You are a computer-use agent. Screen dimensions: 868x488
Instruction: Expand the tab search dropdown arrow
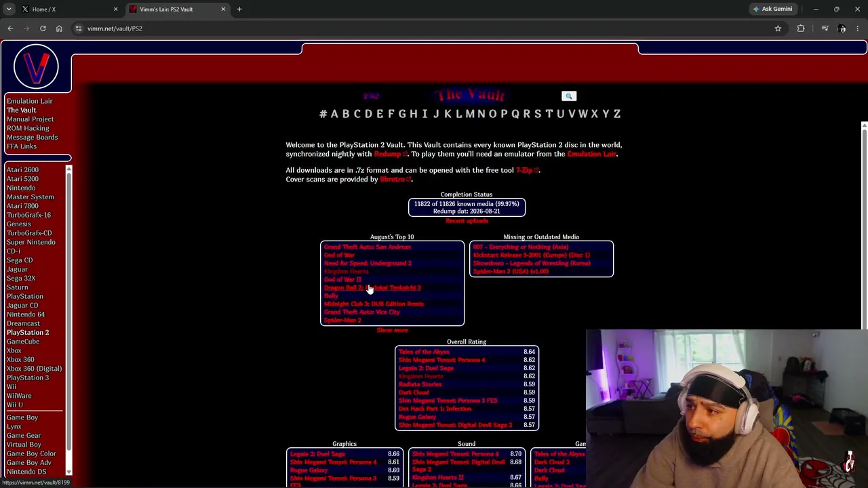click(x=9, y=9)
